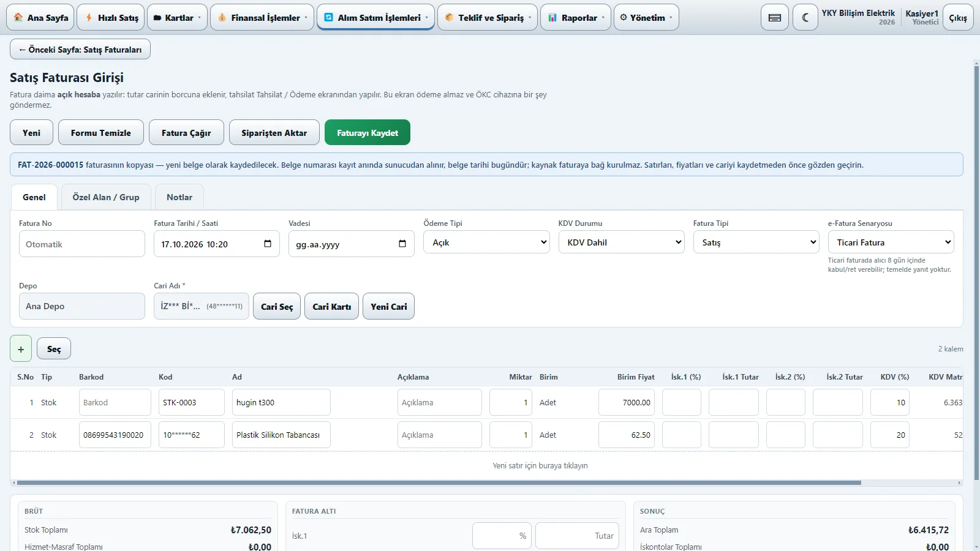Click Birim Fiyat 7000.00 field
This screenshot has width=980, height=551.
click(627, 402)
